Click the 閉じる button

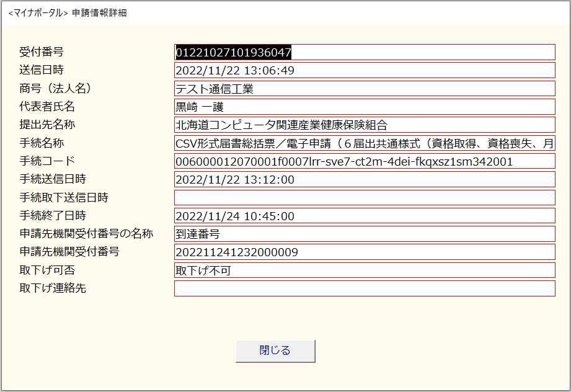tap(275, 350)
